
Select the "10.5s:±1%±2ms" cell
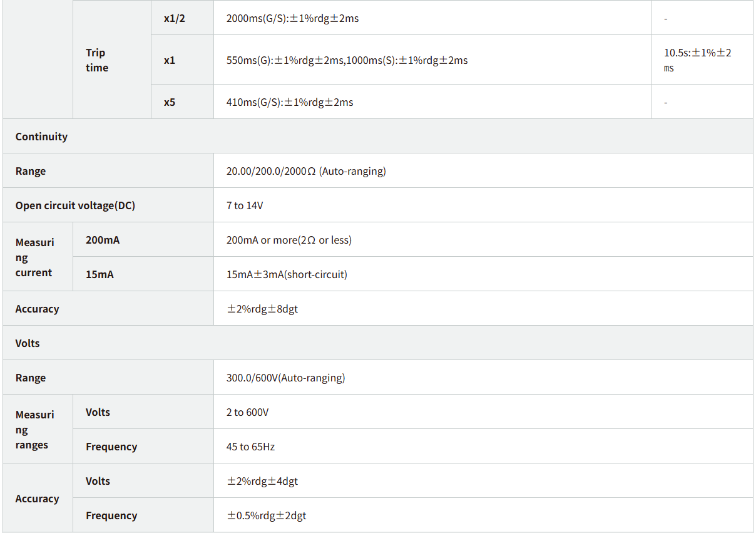click(697, 60)
